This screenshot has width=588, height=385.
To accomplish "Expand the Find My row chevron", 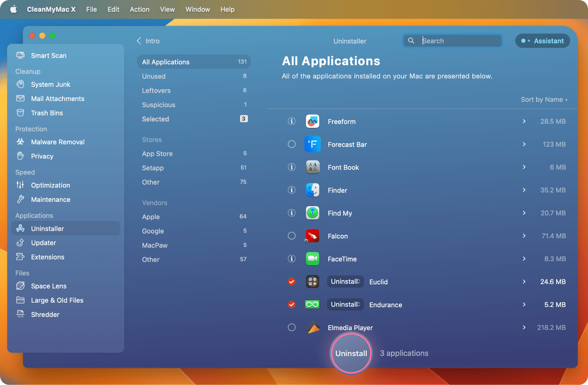I will 524,213.
